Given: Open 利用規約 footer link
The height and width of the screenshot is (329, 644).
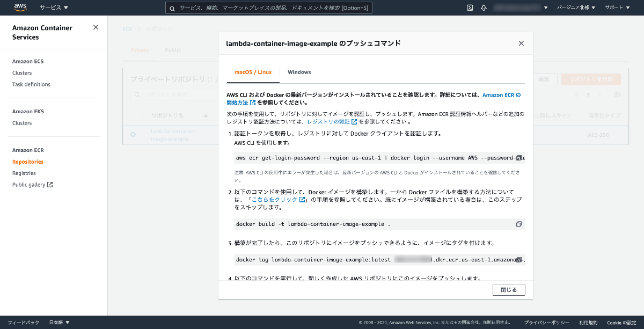Looking at the screenshot, I should 588,323.
